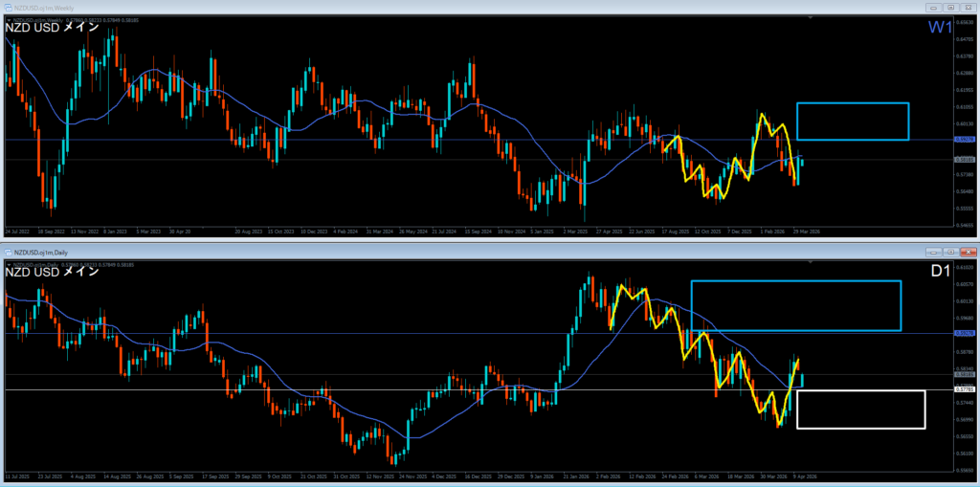Expand one-click trading arrow on Weekly chart
The height and width of the screenshot is (487, 980).
(9, 20)
